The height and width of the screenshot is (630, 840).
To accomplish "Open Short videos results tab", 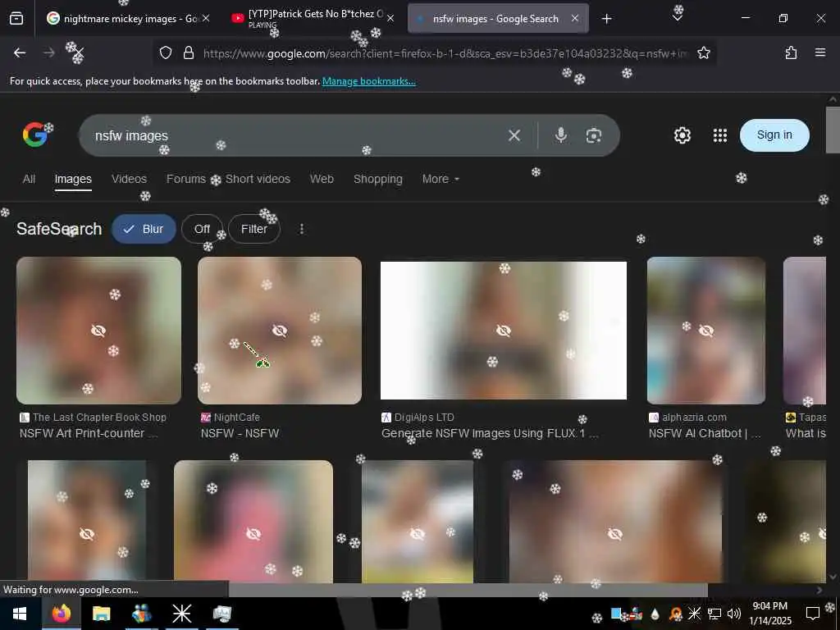I will 258,179.
